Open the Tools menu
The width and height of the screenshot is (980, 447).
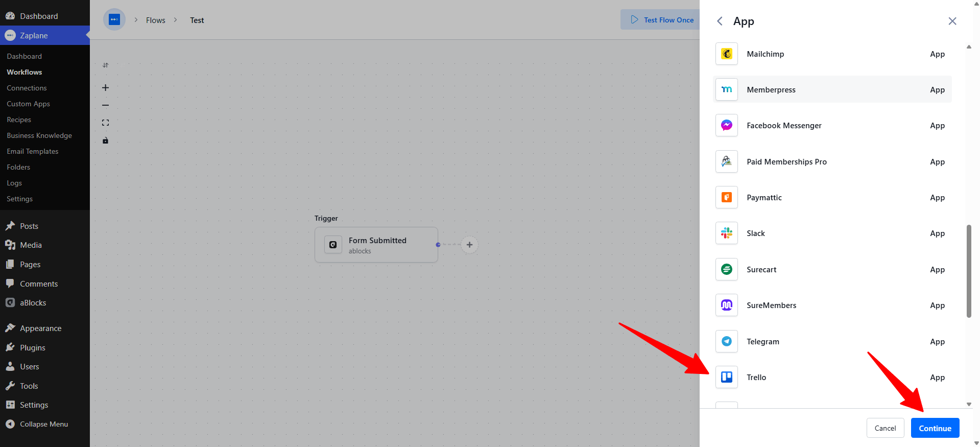tap(45, 386)
